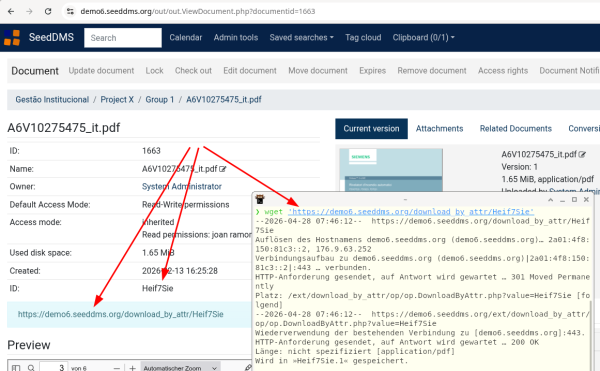Open the Tag cloud page
Viewport: 600px width, 371px height.
coord(363,37)
